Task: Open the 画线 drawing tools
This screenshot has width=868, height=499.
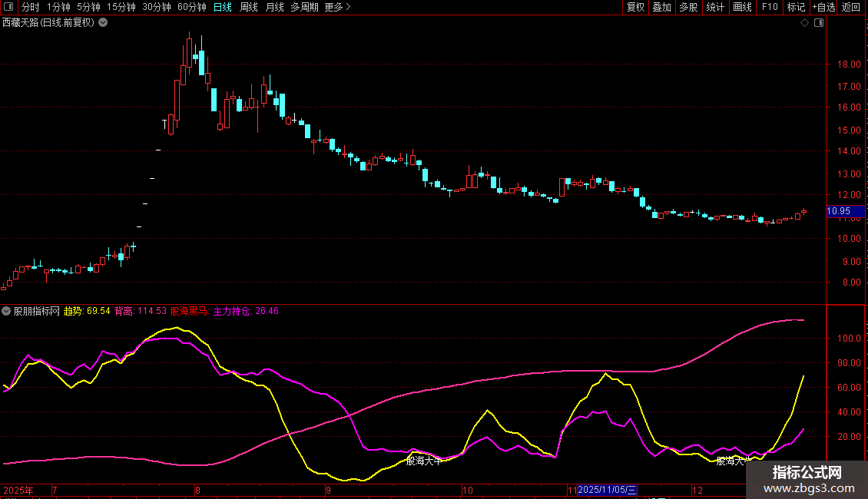Action: (x=742, y=7)
